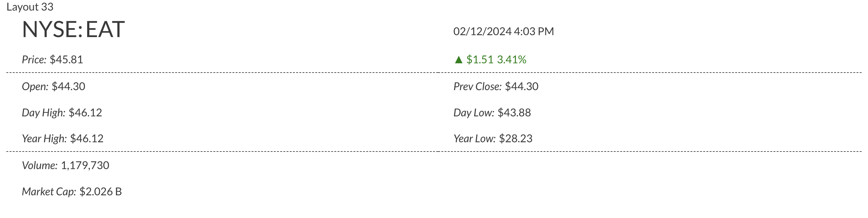Click the Year High label
868x218 pixels.
pos(44,139)
